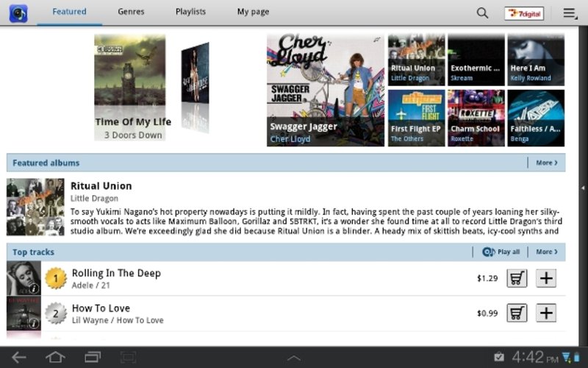Open the music app logo icon
Image resolution: width=588 pixels, height=368 pixels.
point(18,13)
